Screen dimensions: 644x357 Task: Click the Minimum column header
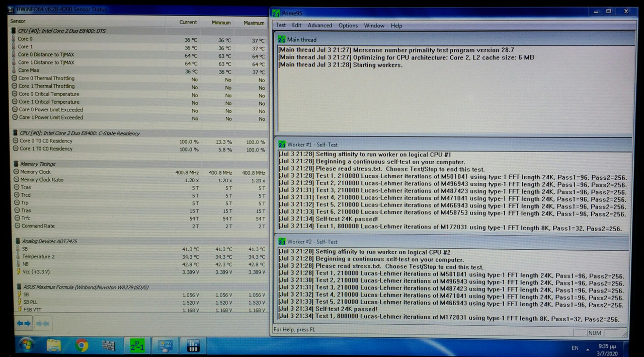coord(221,23)
